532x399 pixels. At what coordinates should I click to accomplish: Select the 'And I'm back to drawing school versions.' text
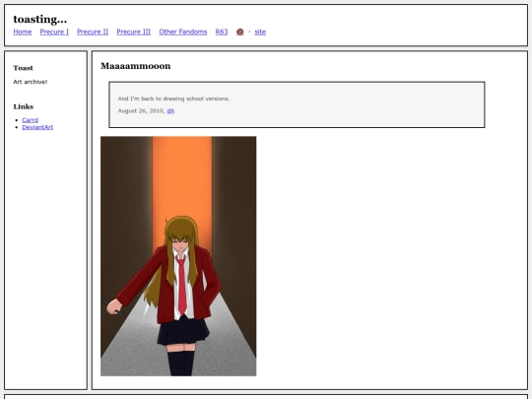(173, 99)
